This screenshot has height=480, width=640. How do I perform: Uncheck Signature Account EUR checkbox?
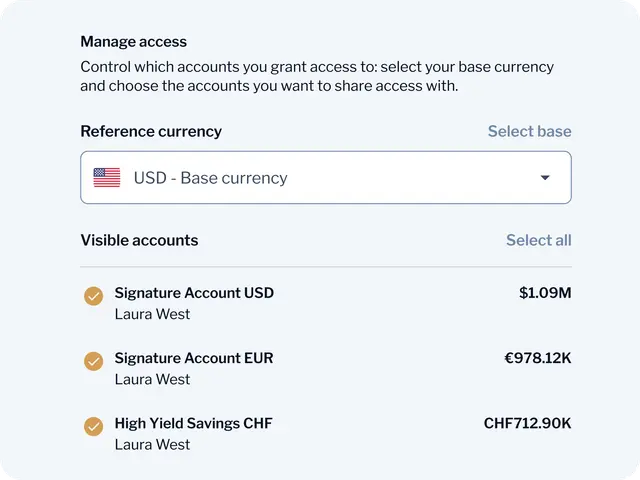coord(93,361)
